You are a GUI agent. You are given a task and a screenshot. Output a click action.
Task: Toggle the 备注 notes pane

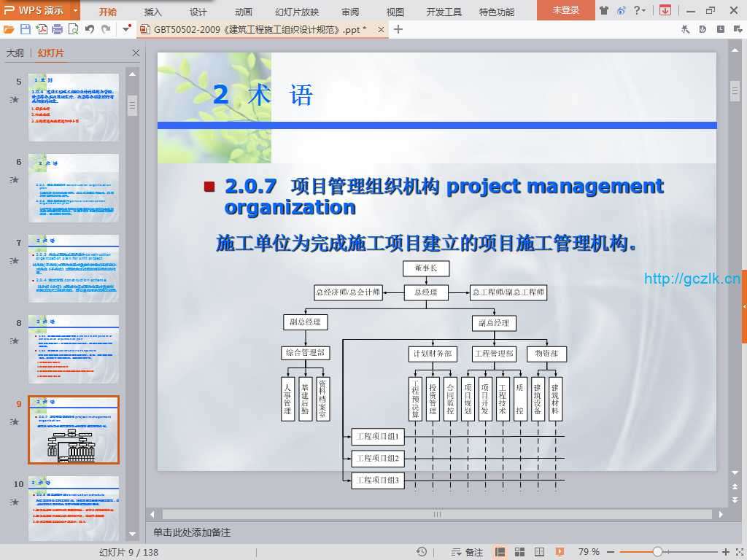tap(467, 552)
